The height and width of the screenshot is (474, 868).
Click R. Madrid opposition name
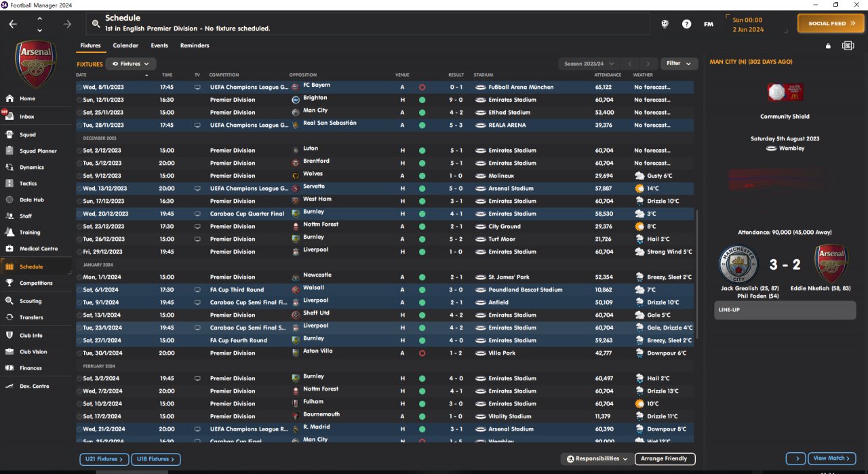tap(316, 427)
